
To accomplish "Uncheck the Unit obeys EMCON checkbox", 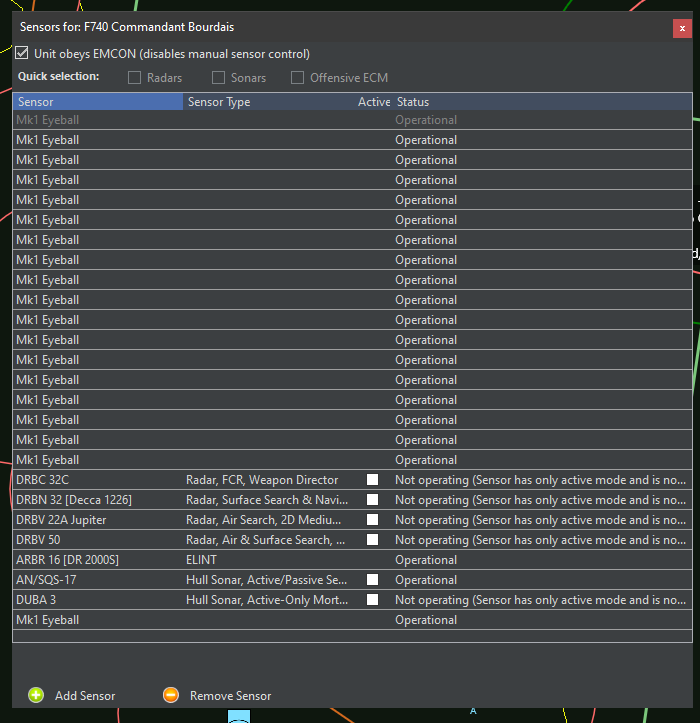I will click(22, 53).
